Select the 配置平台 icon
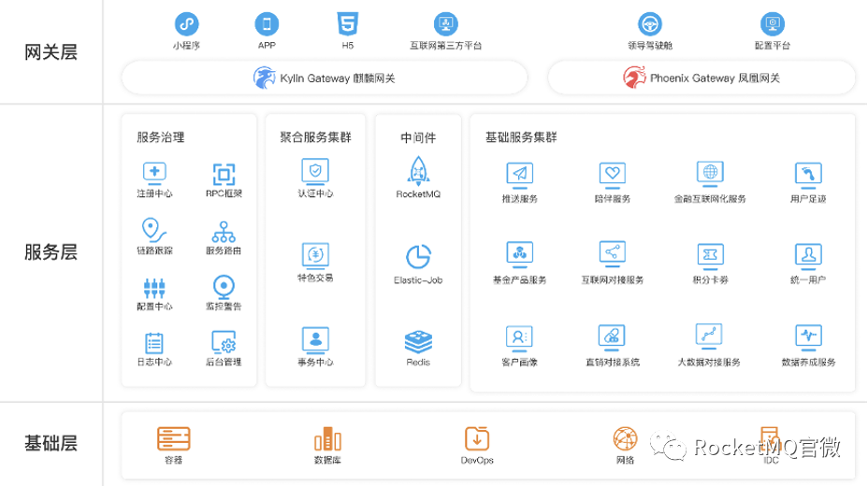The width and height of the screenshot is (868, 486). [773, 23]
